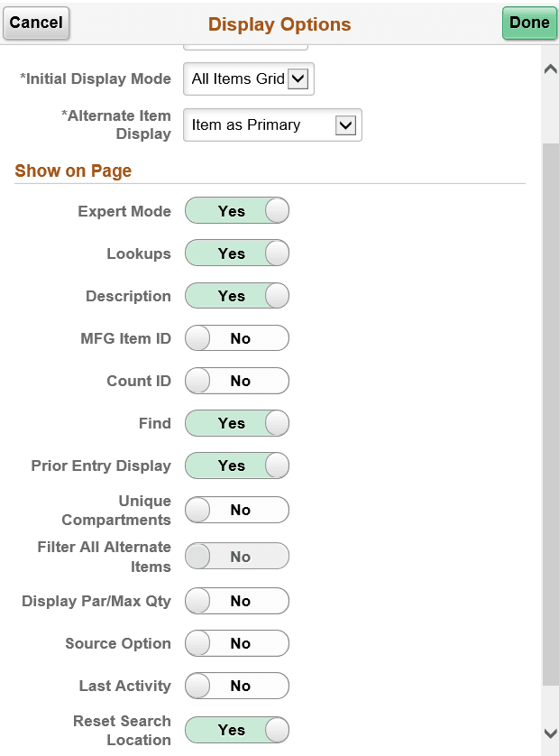The height and width of the screenshot is (756, 559).
Task: Disable the Expert Mode toggle
Action: (x=236, y=210)
